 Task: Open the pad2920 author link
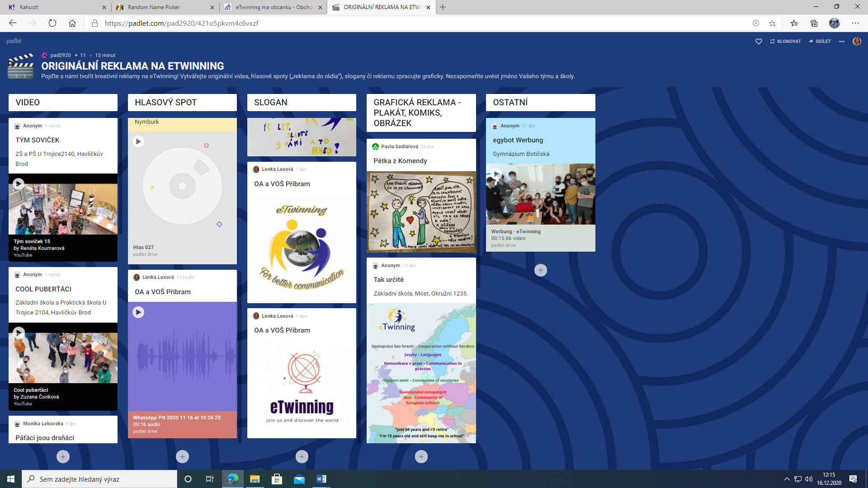coord(61,55)
